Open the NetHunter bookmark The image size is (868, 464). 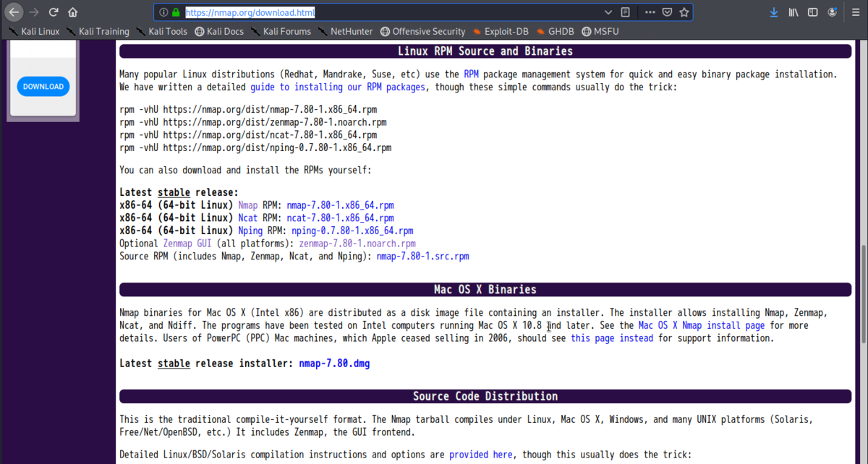pyautogui.click(x=346, y=31)
